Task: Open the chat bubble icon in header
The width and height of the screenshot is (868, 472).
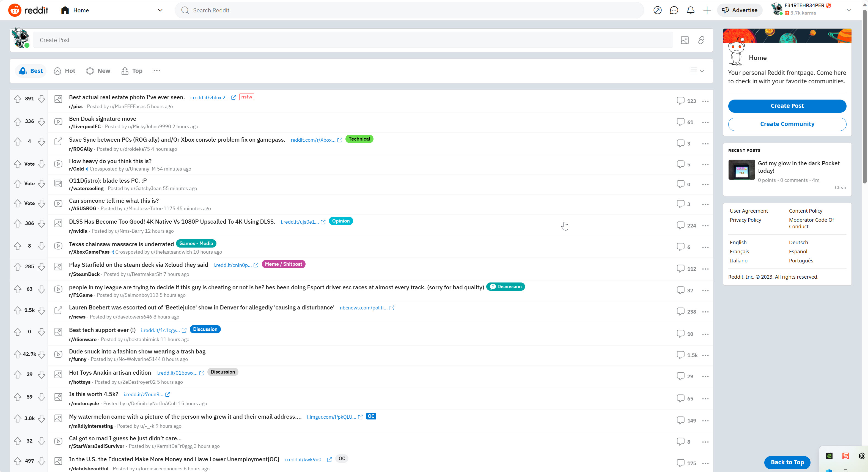Action: click(674, 10)
